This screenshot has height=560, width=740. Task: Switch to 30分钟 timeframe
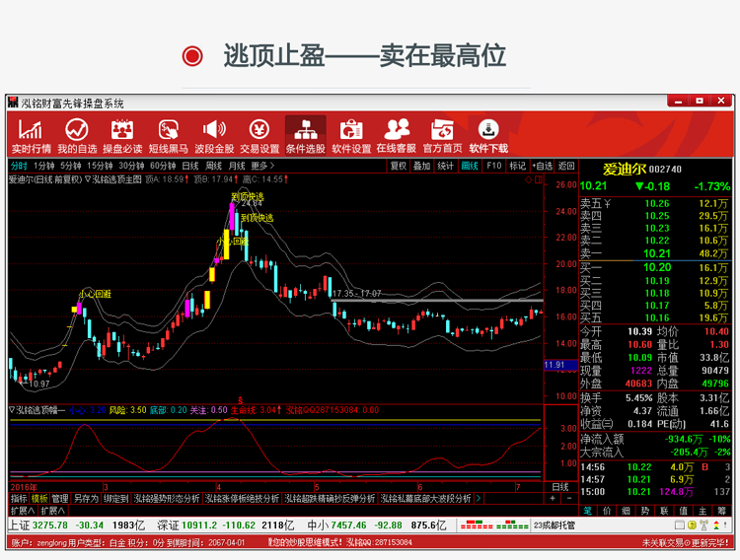coord(131,166)
